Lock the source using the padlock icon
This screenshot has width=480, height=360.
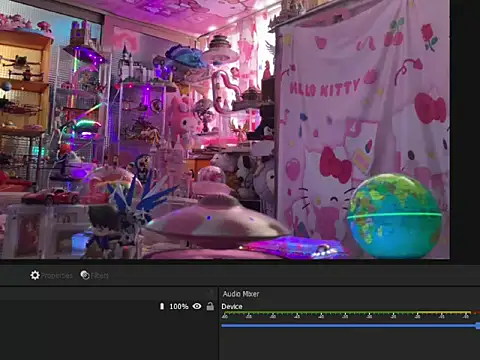point(210,306)
